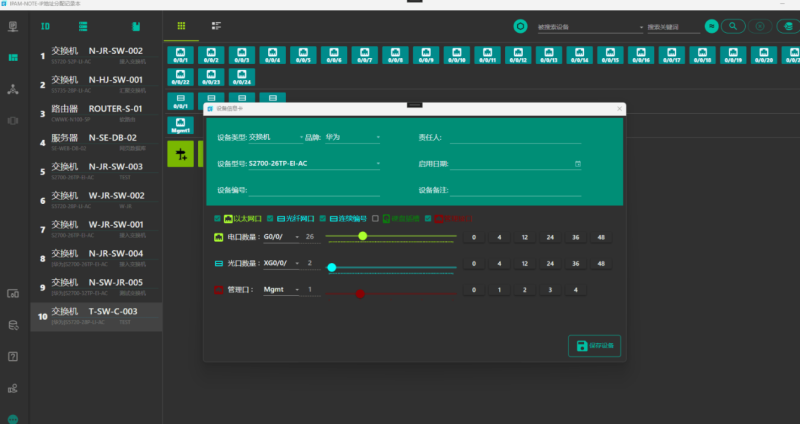The image size is (800, 424).
Task: Select the 0/0/1 ethernet port icon
Action: 181,54
